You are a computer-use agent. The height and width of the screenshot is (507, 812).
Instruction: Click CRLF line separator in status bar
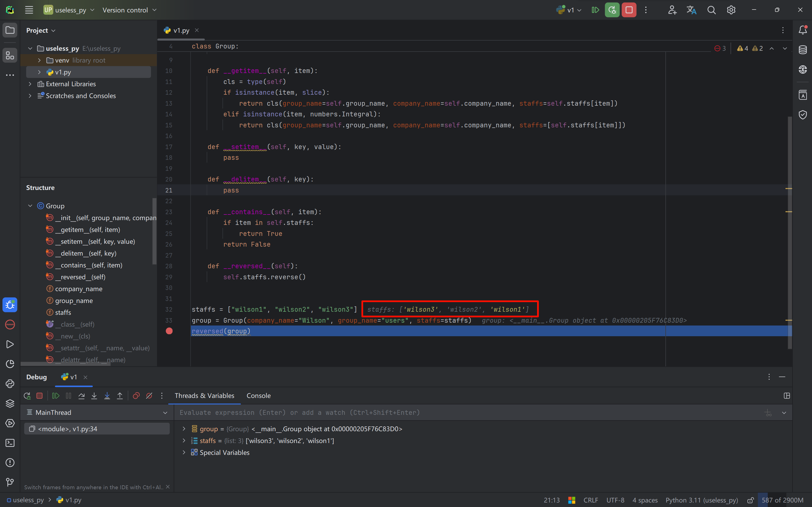(x=590, y=500)
